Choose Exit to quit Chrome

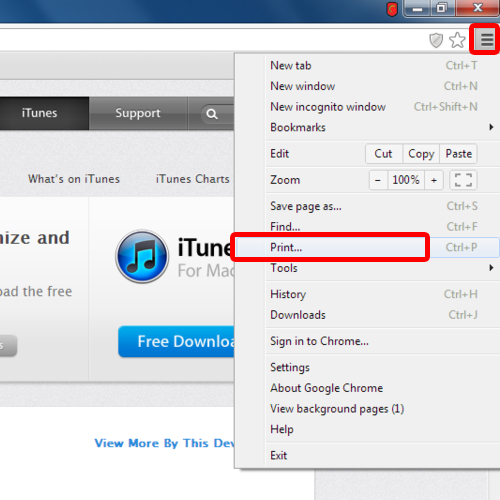tap(383, 455)
